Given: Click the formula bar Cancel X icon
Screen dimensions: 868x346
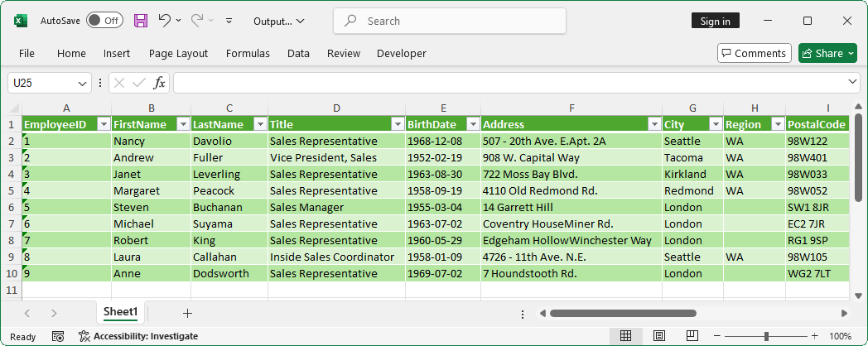Looking at the screenshot, I should (x=119, y=83).
